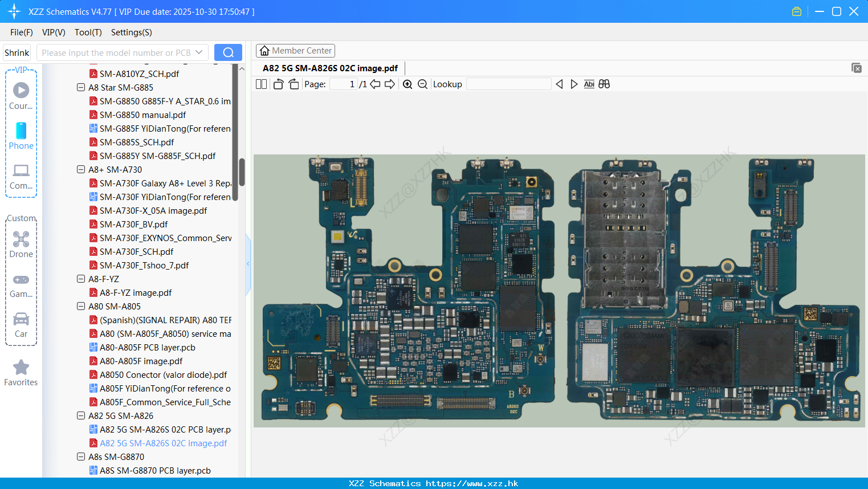Open the Drone category

tap(21, 244)
